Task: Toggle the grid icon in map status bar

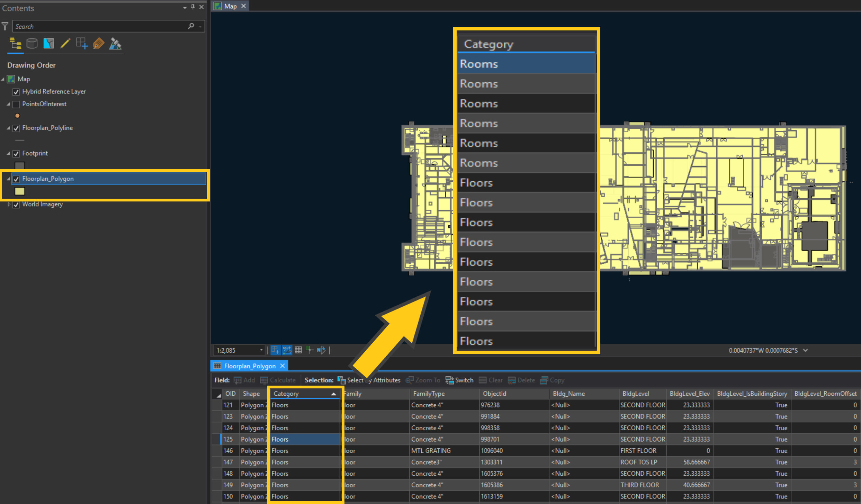Action: tap(298, 350)
